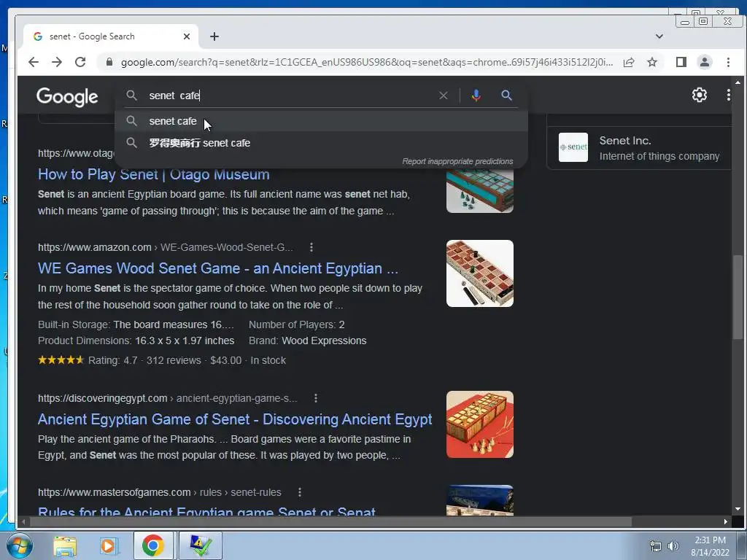
Task: Open a new tab with plus button
Action: click(x=214, y=36)
